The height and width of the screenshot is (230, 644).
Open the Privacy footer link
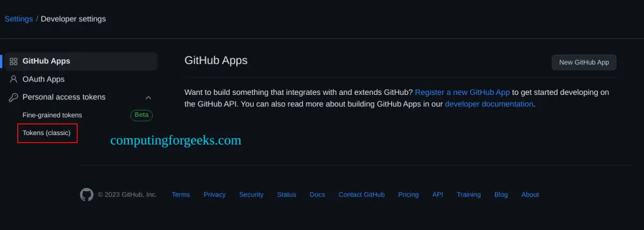[x=214, y=195]
